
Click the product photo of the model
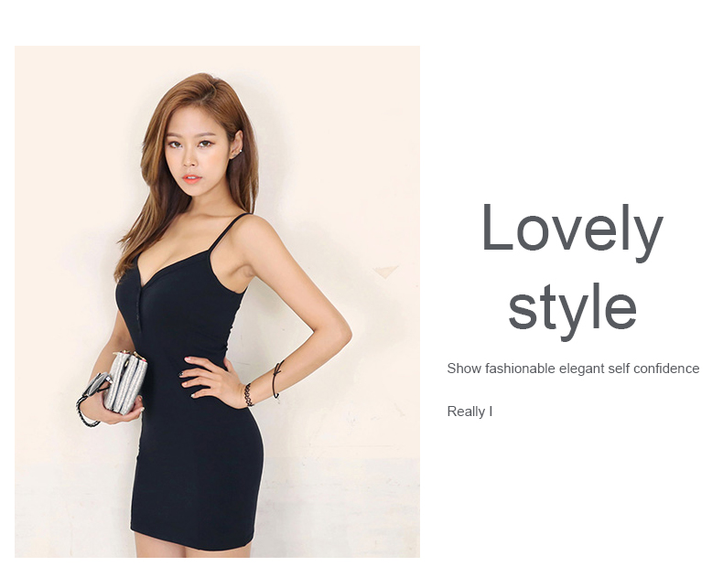click(x=217, y=302)
